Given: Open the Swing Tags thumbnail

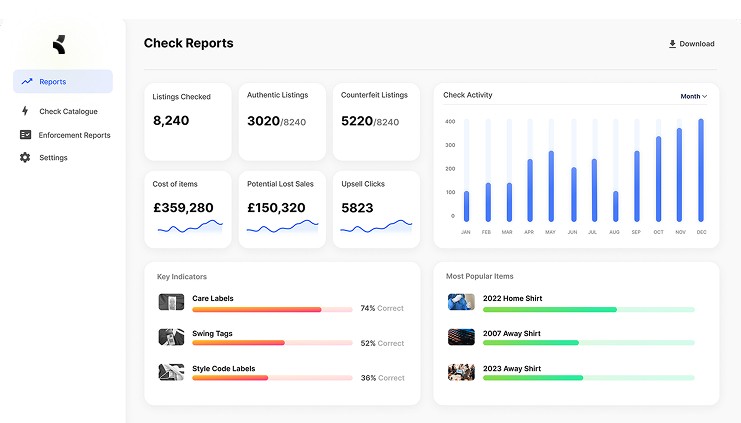Looking at the screenshot, I should point(171,337).
